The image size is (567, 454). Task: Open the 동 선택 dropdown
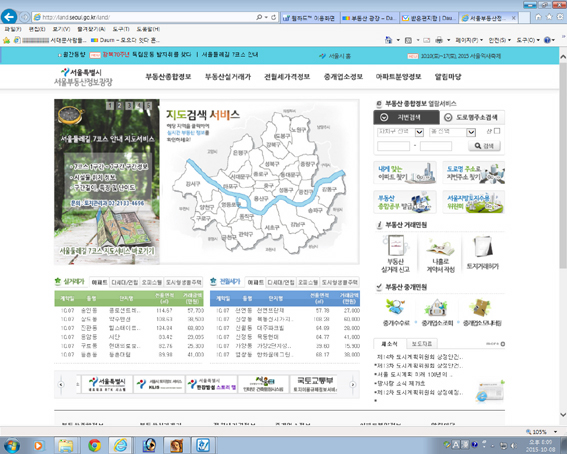click(471, 132)
